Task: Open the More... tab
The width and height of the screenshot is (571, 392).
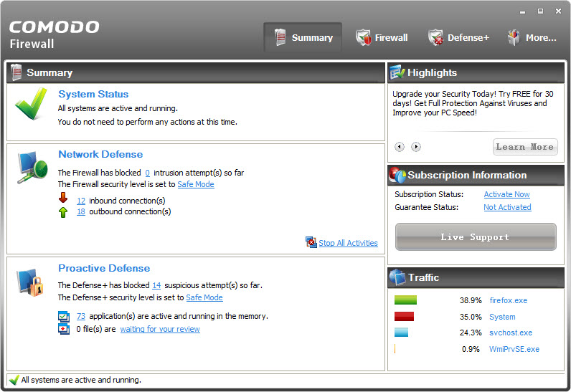Action: [x=532, y=37]
